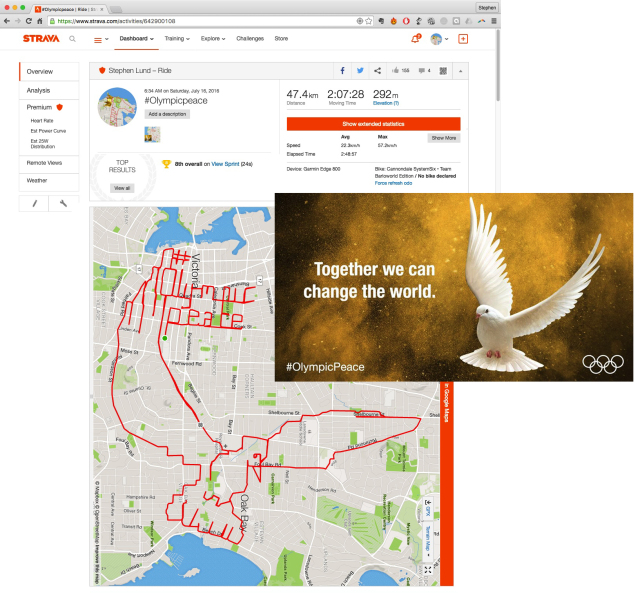Click the browser home icon
This screenshot has width=640, height=593.
tap(40, 21)
